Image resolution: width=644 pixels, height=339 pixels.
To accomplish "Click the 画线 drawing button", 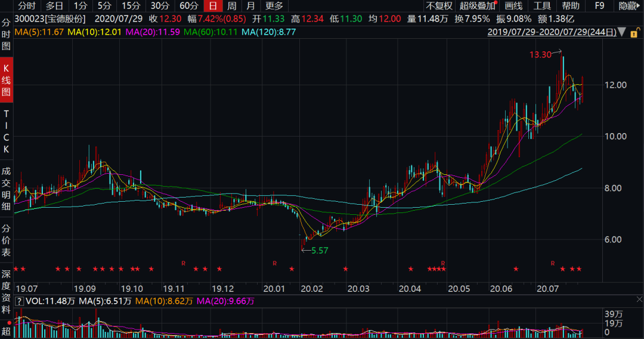I will coord(513,6).
